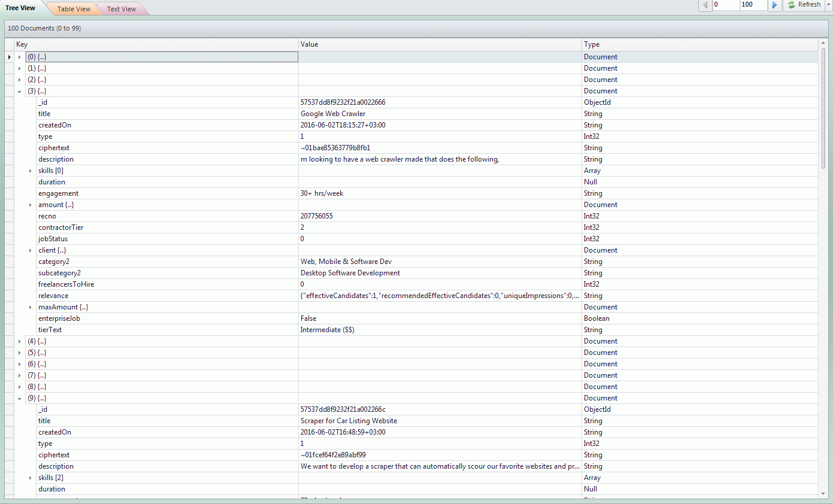Go to the previous page of documents
This screenshot has height=504, width=833.
pos(705,5)
